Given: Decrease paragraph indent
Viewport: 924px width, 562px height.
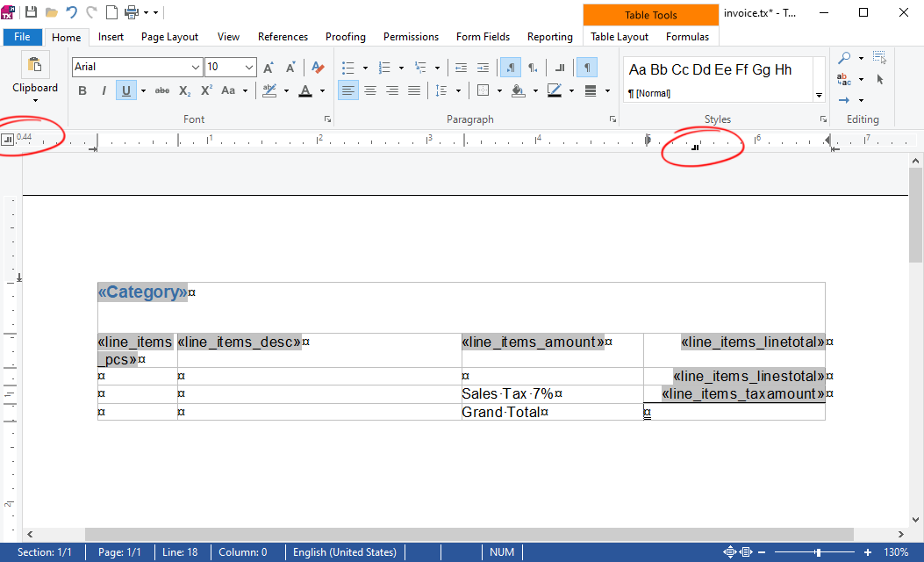Looking at the screenshot, I should (x=461, y=68).
